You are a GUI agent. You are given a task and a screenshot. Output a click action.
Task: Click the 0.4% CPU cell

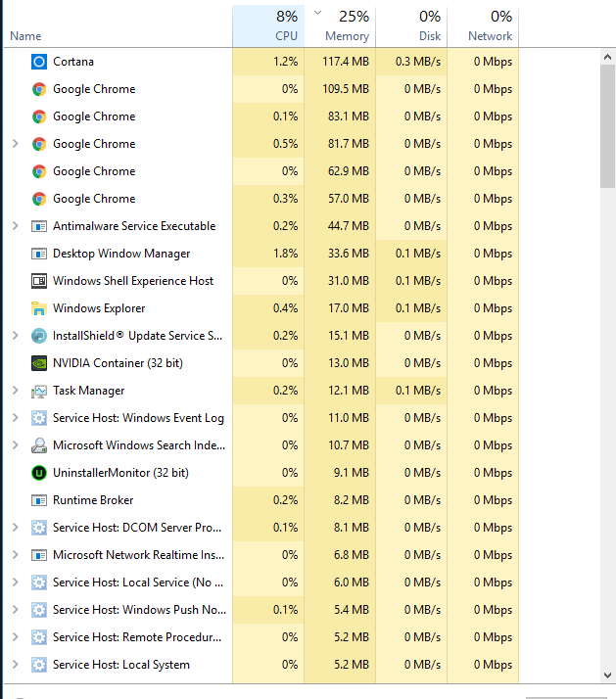click(268, 308)
